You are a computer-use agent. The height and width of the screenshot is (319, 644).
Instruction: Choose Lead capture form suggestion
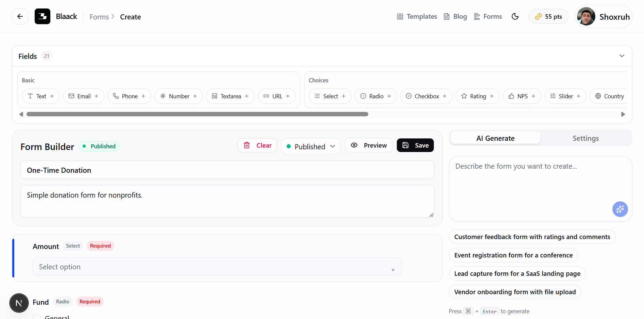[517, 273]
